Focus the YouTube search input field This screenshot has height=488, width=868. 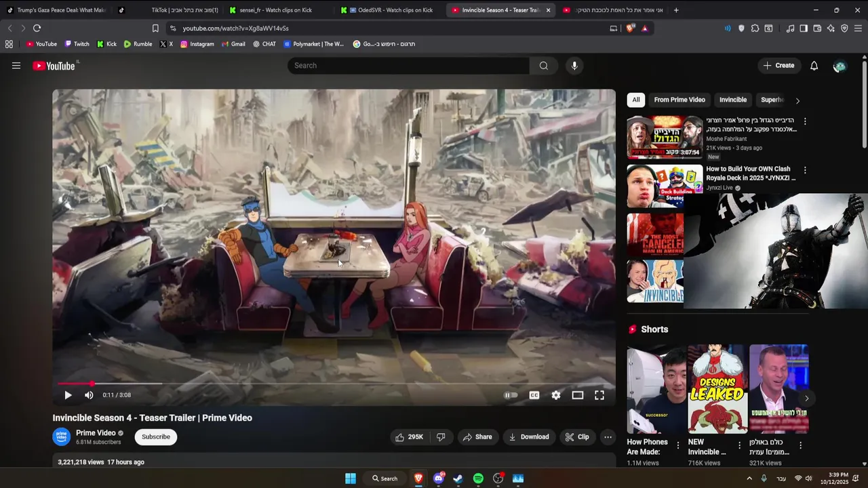[x=408, y=66]
